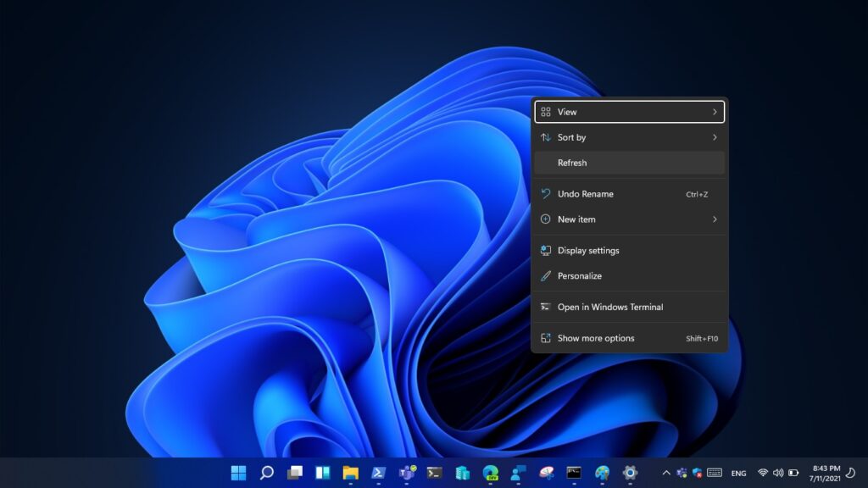Open the Microsoft Store taskbar icon

462,473
